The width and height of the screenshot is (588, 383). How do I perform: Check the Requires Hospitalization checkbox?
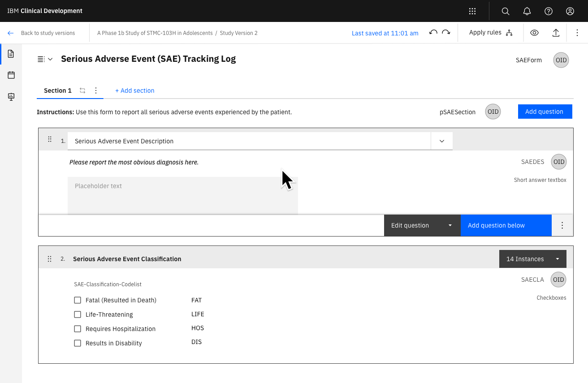[78, 329]
